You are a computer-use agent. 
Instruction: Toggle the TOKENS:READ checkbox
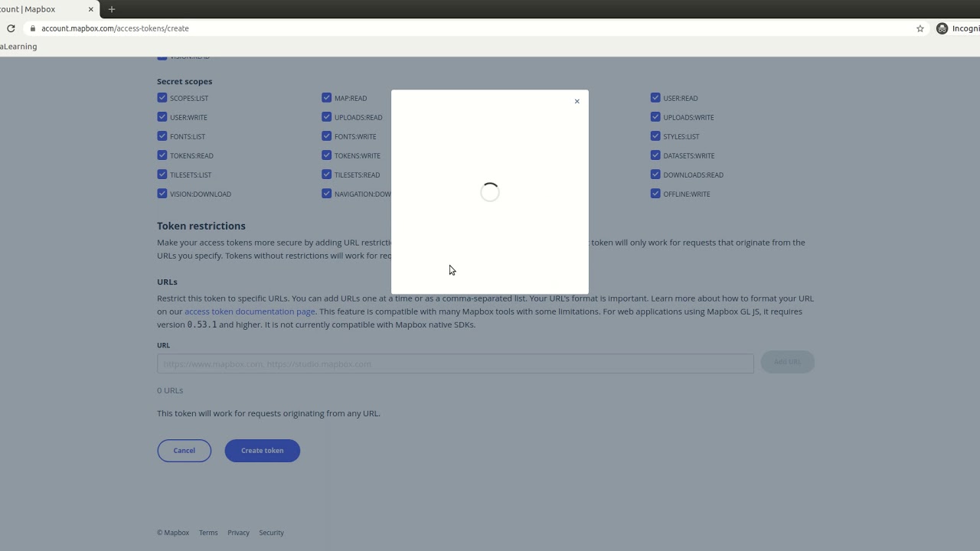click(x=162, y=155)
